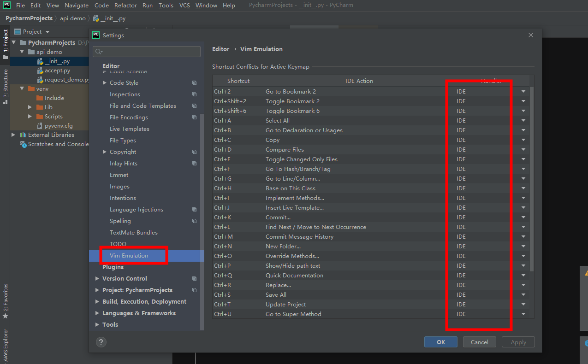
Task: Expand the Scripts folder in venv
Action: pos(30,117)
